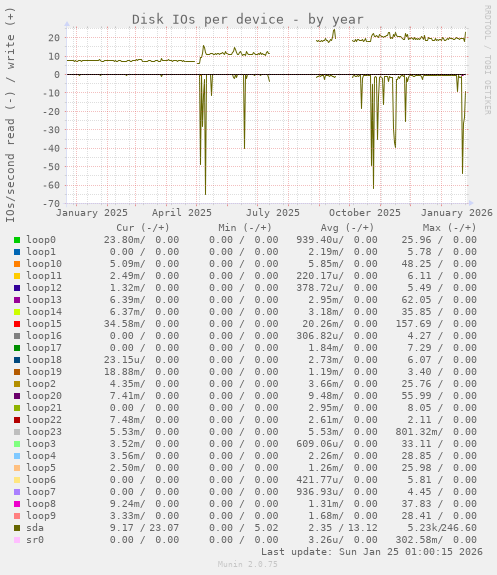
Task: Click the Min (-/+) column header
Action: (x=245, y=228)
